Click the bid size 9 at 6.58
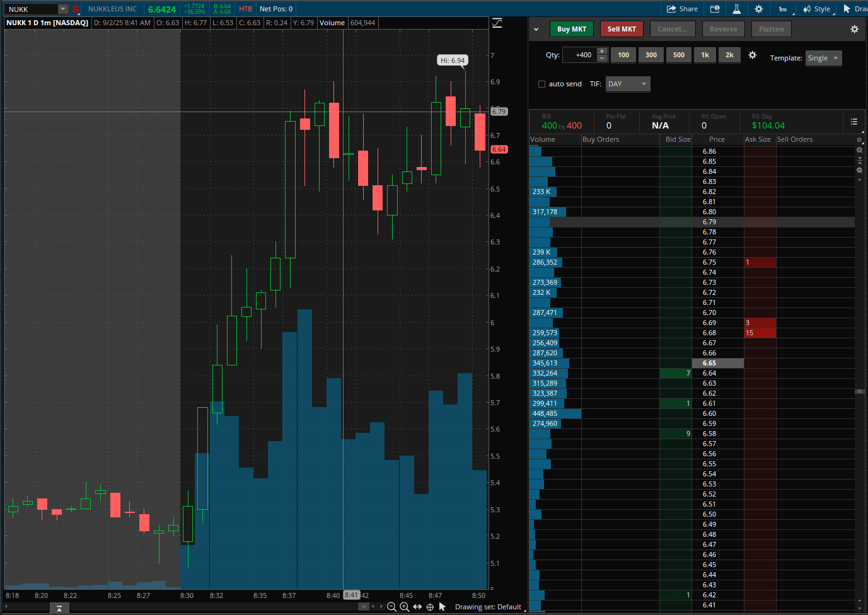Screen dimensions: 868x615 click(x=676, y=434)
